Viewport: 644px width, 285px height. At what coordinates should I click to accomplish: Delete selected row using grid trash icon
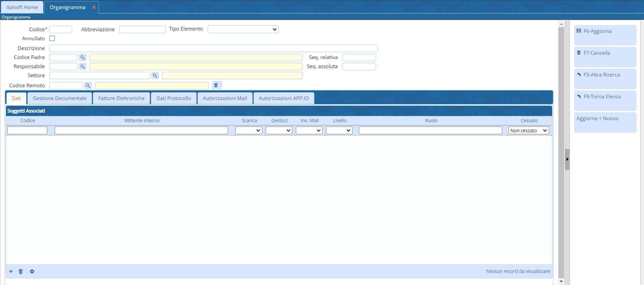click(x=21, y=271)
